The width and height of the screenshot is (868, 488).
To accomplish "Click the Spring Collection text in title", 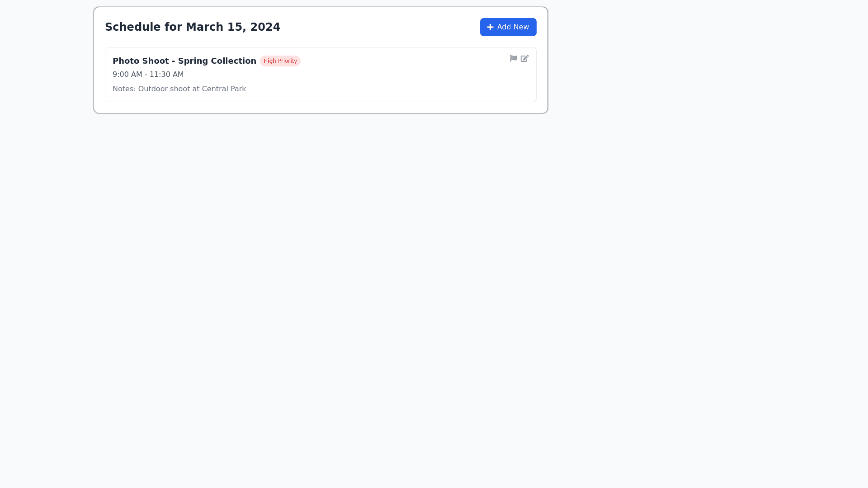I will [217, 61].
